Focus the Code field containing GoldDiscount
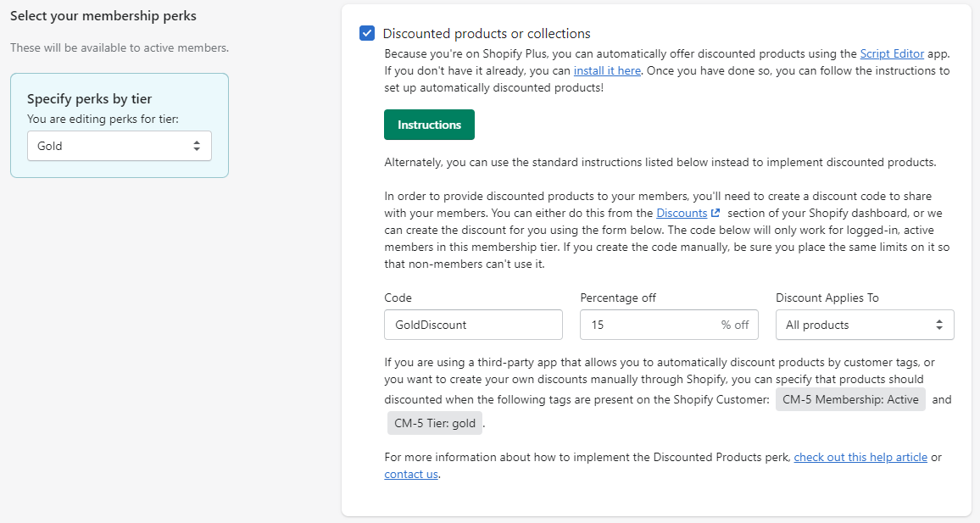 pos(473,325)
